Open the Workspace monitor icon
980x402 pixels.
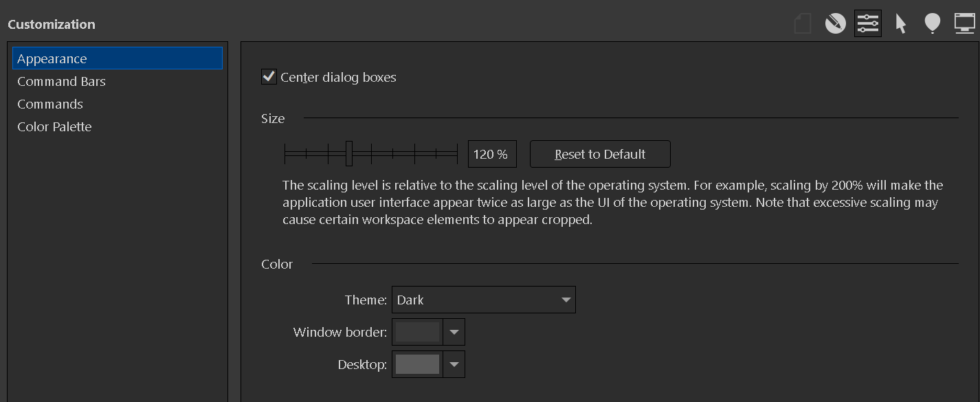click(965, 24)
